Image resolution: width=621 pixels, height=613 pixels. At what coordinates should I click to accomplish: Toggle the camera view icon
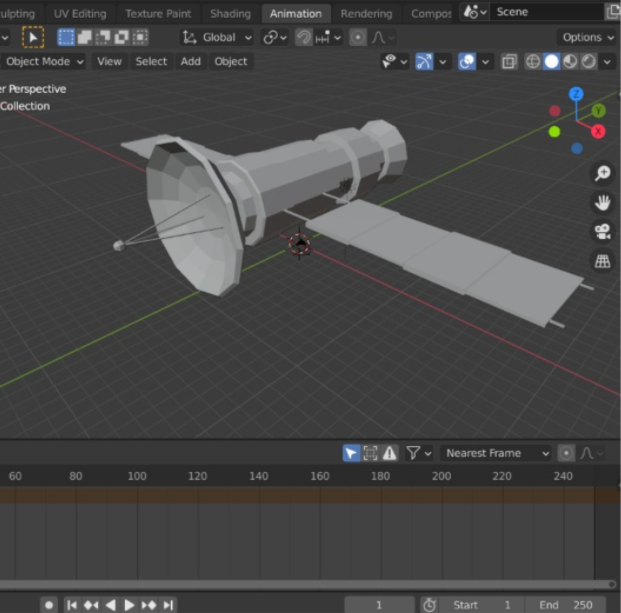coord(602,232)
